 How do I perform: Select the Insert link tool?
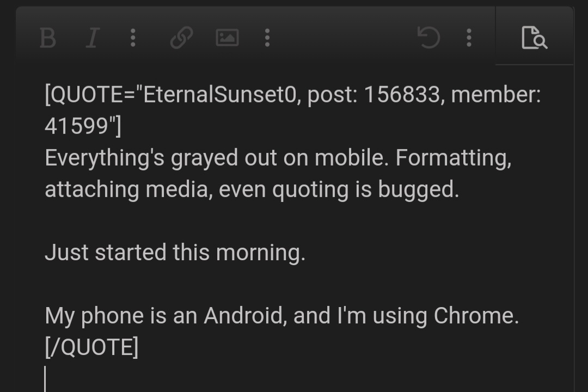click(181, 38)
